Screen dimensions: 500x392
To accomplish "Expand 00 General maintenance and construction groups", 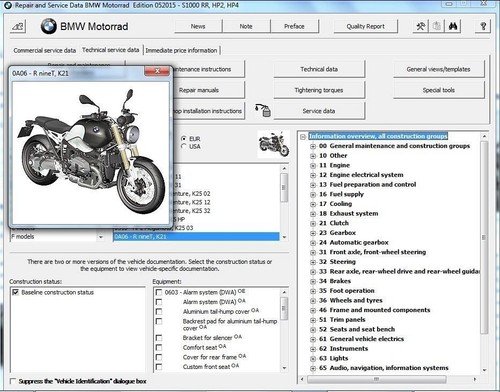I will click(313, 146).
